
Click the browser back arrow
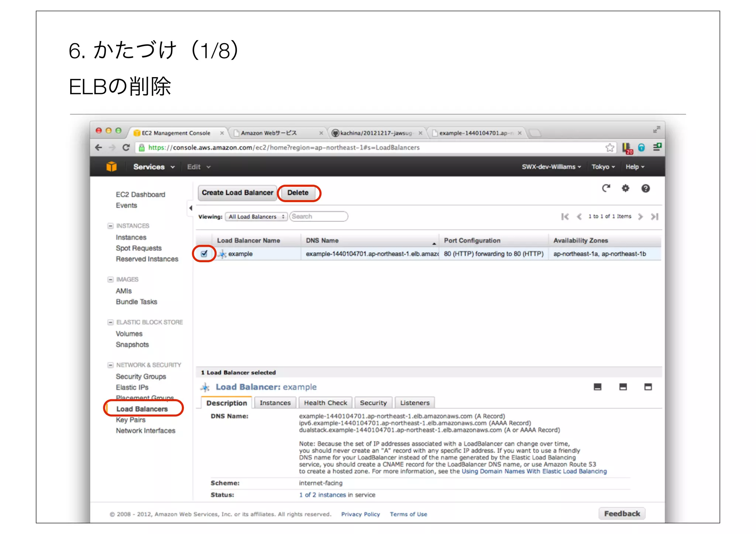coord(98,148)
